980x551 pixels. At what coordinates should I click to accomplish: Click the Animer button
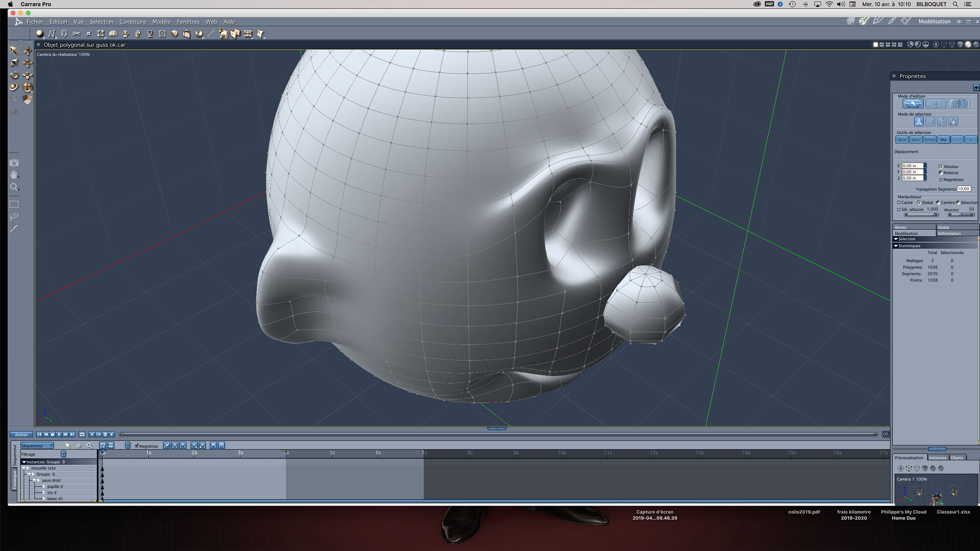(21, 435)
